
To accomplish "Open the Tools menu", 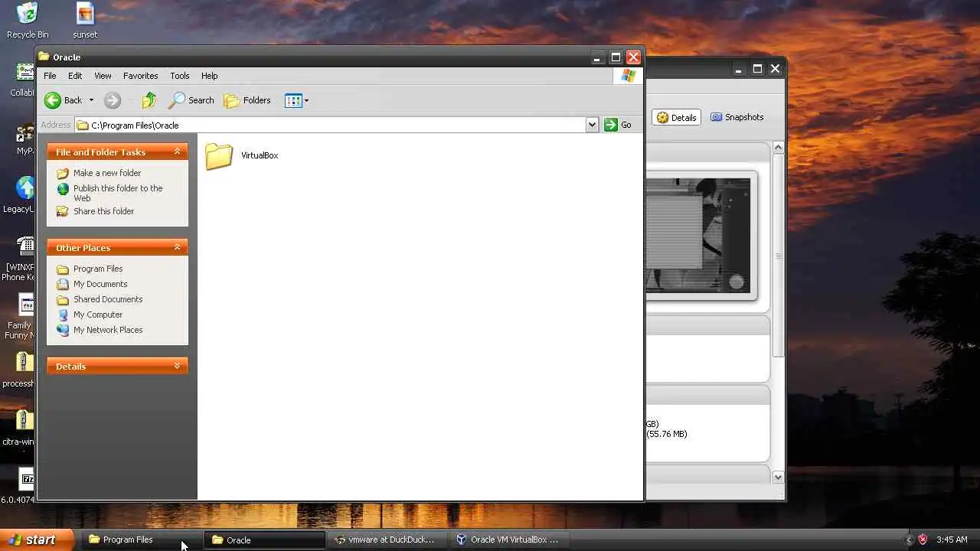I will [x=180, y=76].
